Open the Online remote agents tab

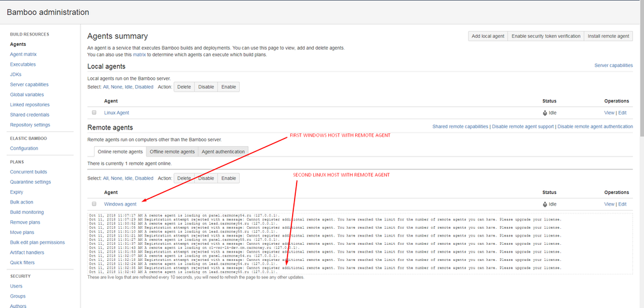click(x=121, y=151)
